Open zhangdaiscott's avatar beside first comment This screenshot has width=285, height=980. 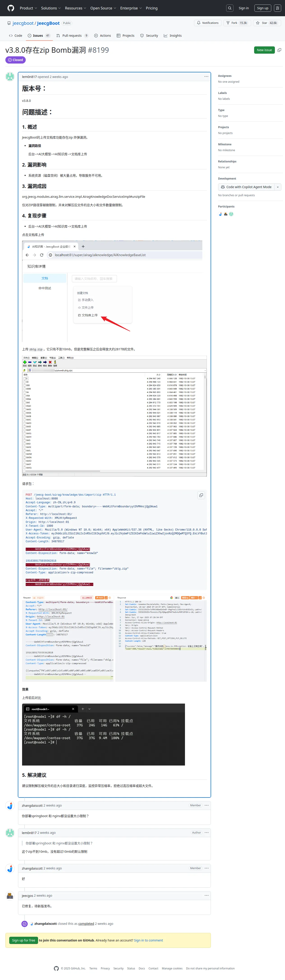10,805
